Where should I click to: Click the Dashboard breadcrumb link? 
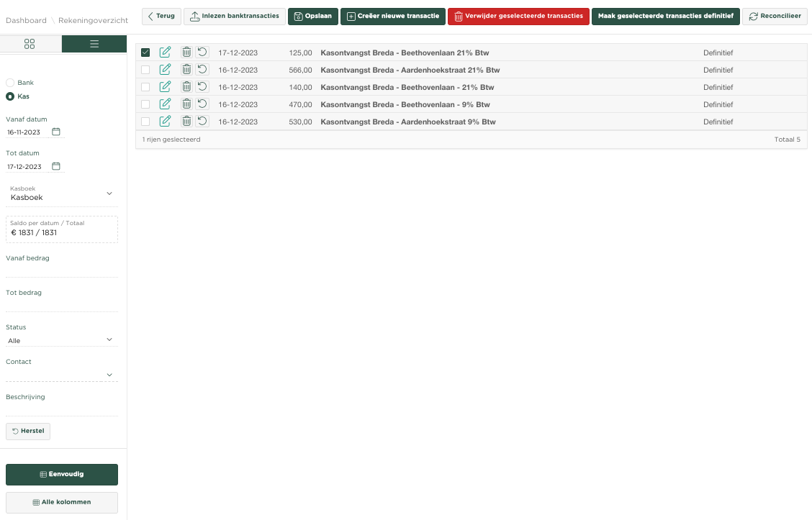[26, 21]
